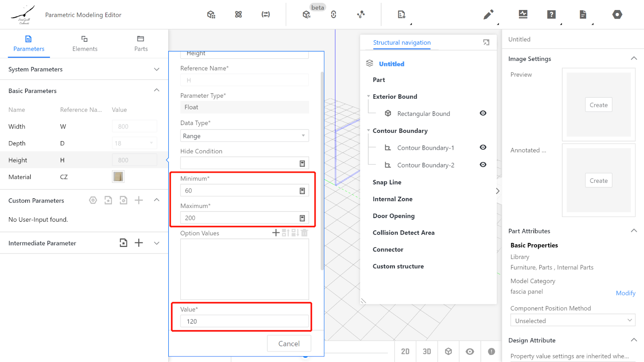Click the help question mark icon
Image resolution: width=644 pixels, height=362 pixels.
pos(551,14)
